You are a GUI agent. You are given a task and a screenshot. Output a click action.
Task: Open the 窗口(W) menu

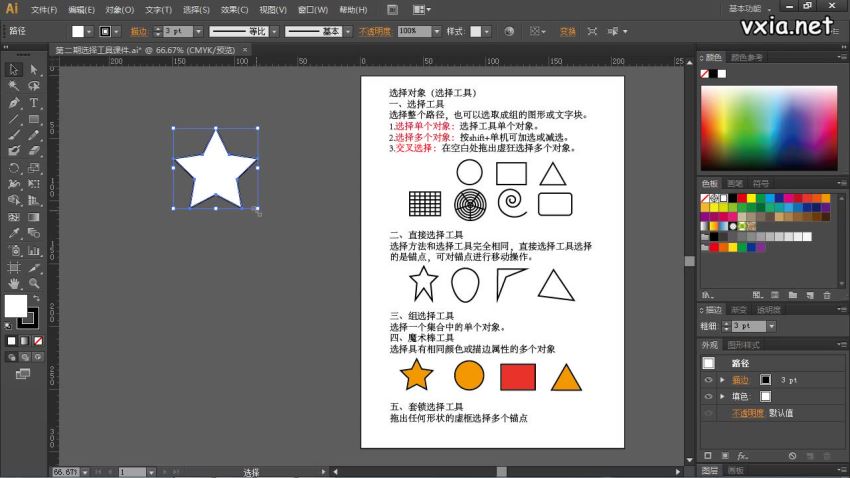[313, 10]
